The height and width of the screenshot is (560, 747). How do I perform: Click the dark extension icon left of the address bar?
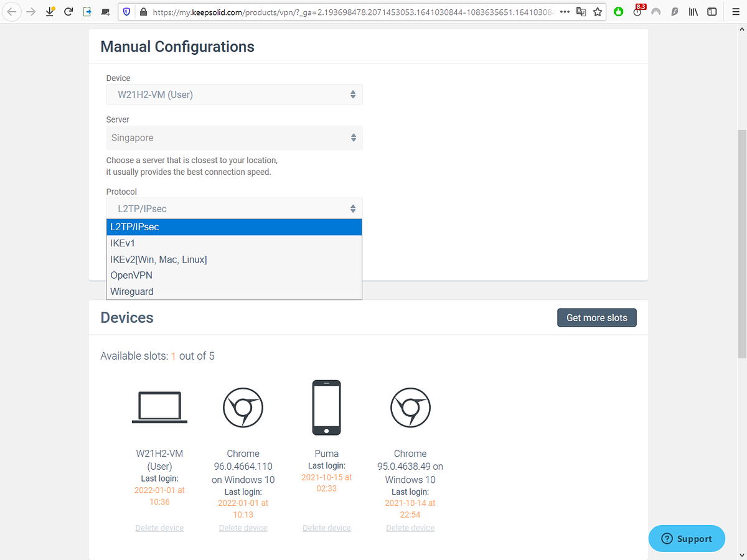tap(105, 11)
